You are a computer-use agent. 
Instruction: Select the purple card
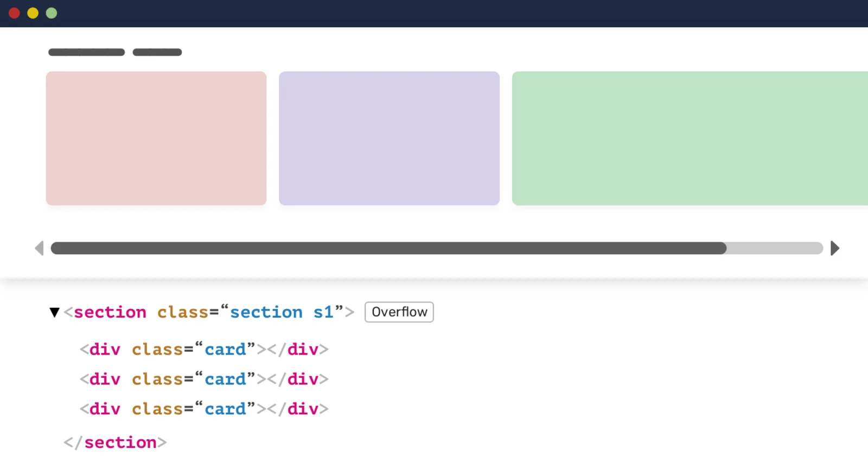coord(389,138)
